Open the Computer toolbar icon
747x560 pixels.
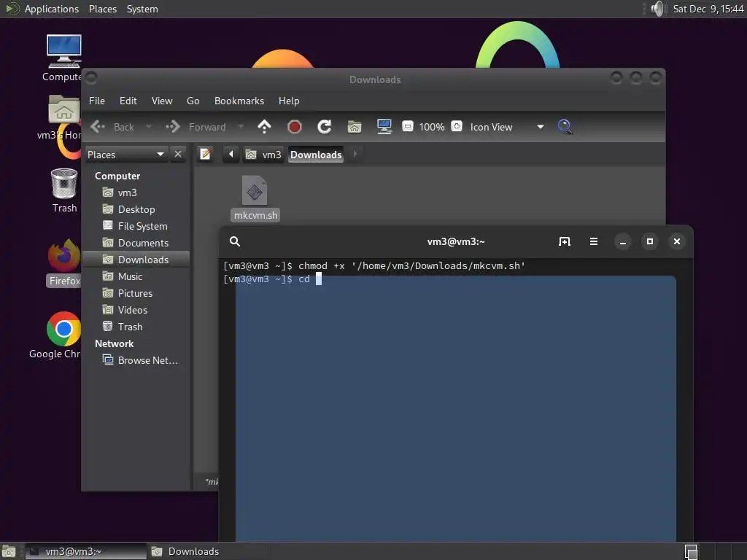(384, 127)
